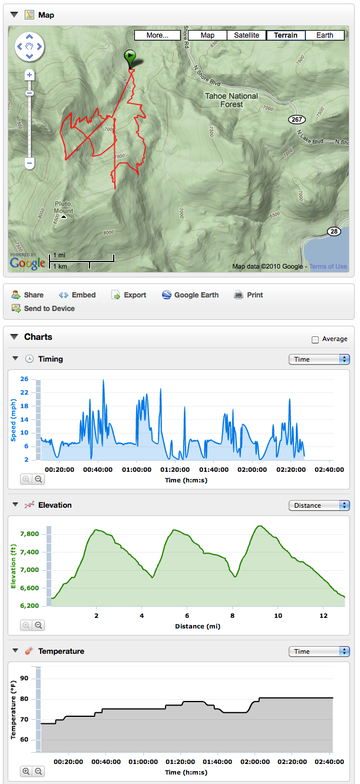Open the Timing chart Time dropdown
360x784 pixels.
[x=319, y=359]
